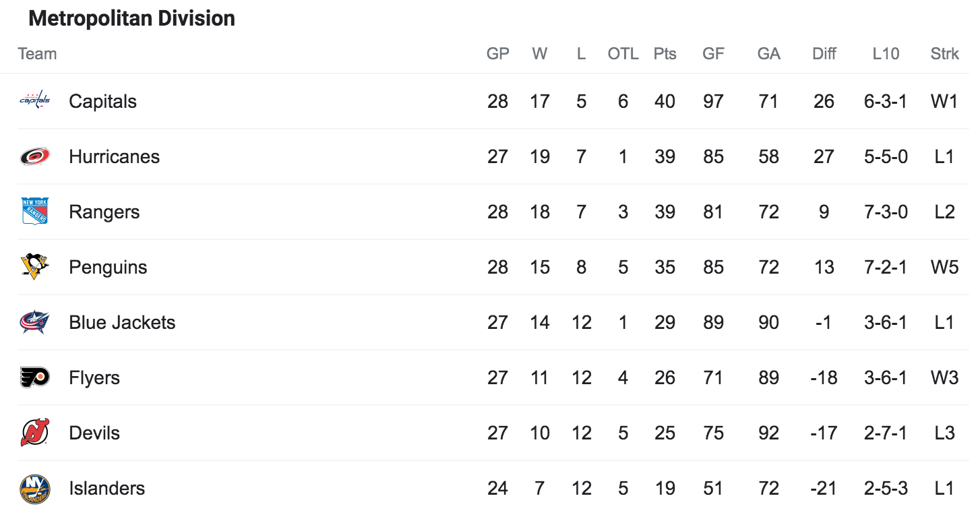Open the Capitals team name link
The image size is (980, 519).
click(102, 101)
